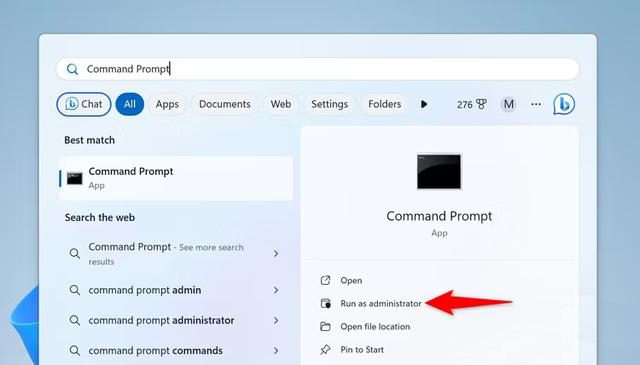Open the three-dot more options menu
The image size is (640, 365).
pos(536,105)
